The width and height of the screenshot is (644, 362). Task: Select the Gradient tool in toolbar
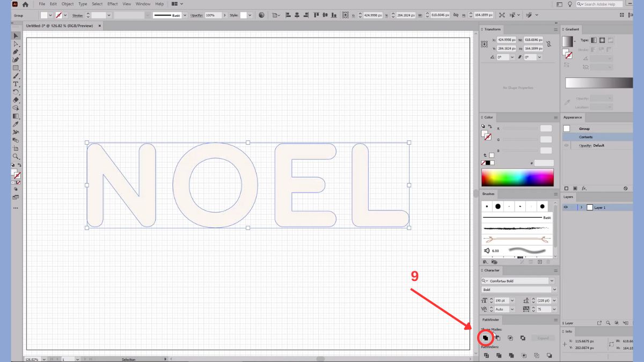[16, 116]
